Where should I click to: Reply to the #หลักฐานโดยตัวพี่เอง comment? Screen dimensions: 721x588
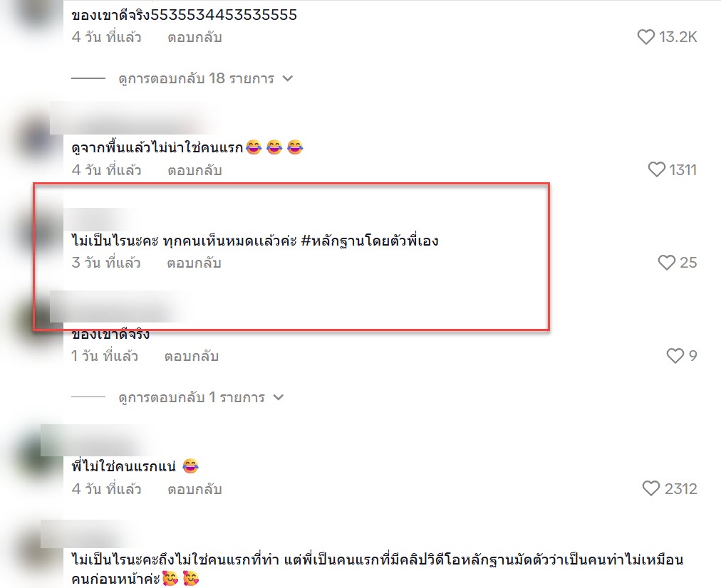coord(194,263)
